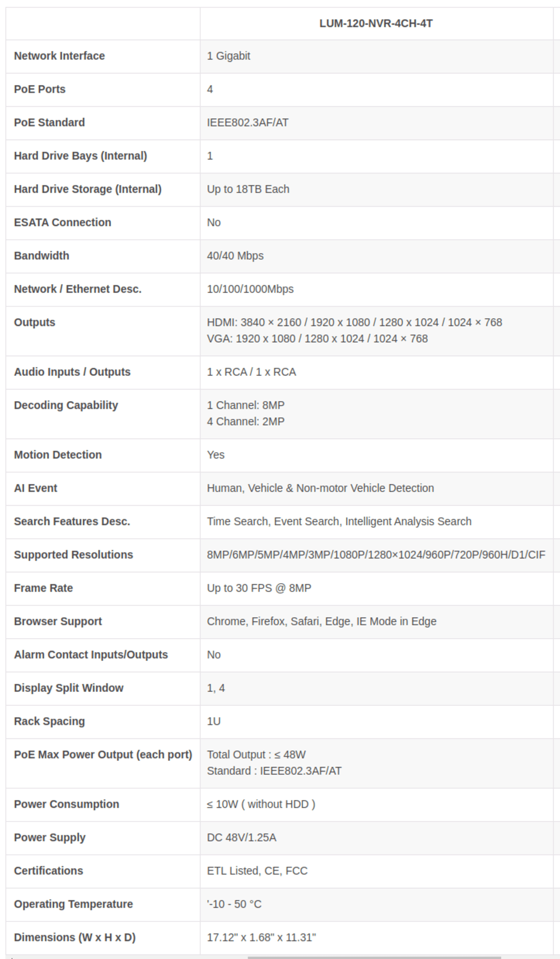Viewport: 560px width, 959px height.
Task: Click the Dimensions (W x H x D) label
Action: [x=75, y=938]
